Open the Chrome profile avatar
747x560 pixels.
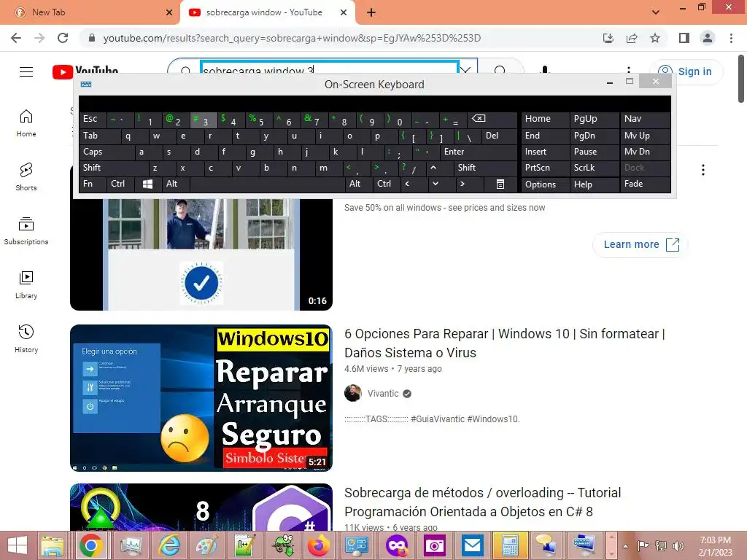tap(708, 38)
